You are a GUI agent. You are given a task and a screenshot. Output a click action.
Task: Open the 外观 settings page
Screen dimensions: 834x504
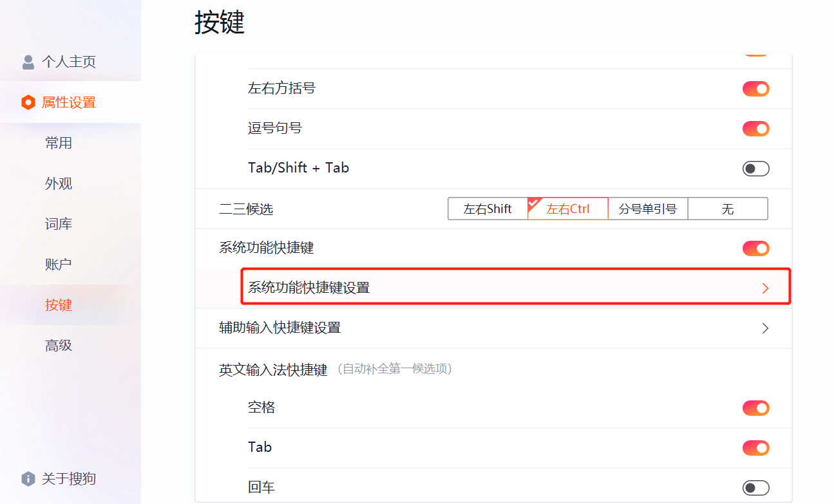click(x=59, y=183)
